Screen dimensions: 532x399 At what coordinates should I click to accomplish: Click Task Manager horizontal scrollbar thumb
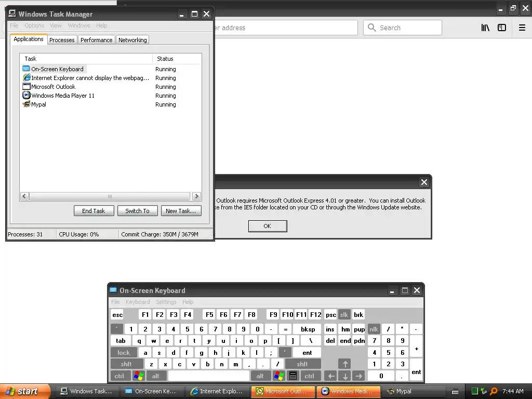click(110, 196)
